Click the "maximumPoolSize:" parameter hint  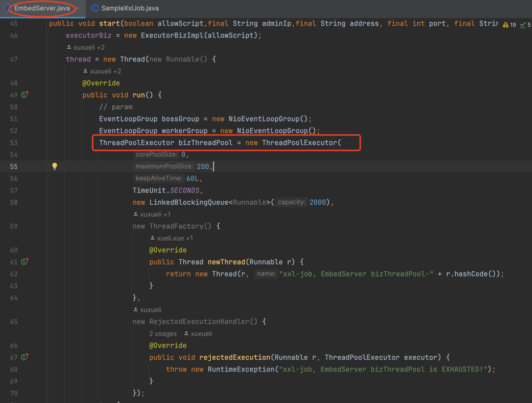164,166
